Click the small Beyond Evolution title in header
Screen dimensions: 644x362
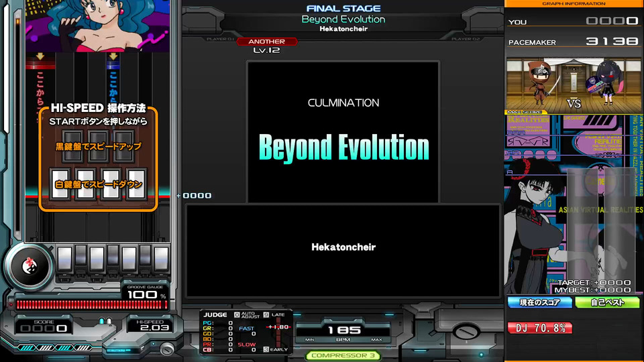click(343, 19)
